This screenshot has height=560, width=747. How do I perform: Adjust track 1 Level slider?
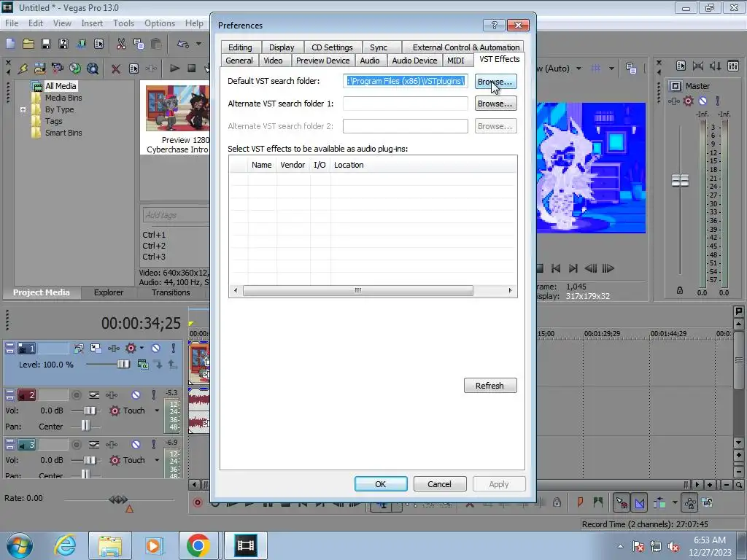pyautogui.click(x=123, y=365)
